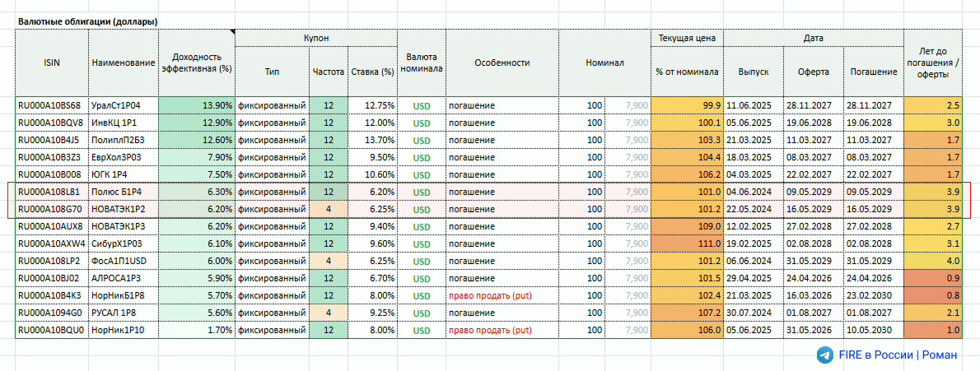Select ISIN cell RU000A10BQV8
980x371 pixels.
(53, 123)
